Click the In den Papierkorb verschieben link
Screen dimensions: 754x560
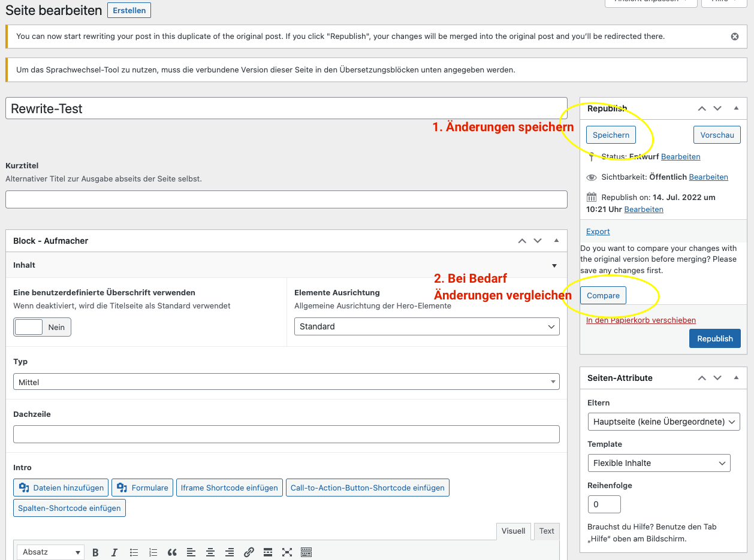[x=641, y=320]
